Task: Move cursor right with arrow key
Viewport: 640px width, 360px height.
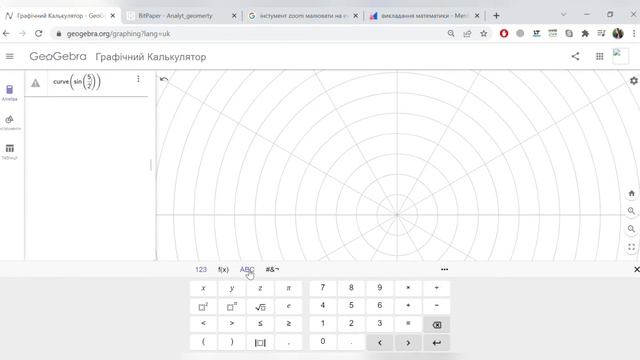Action: (x=408, y=343)
